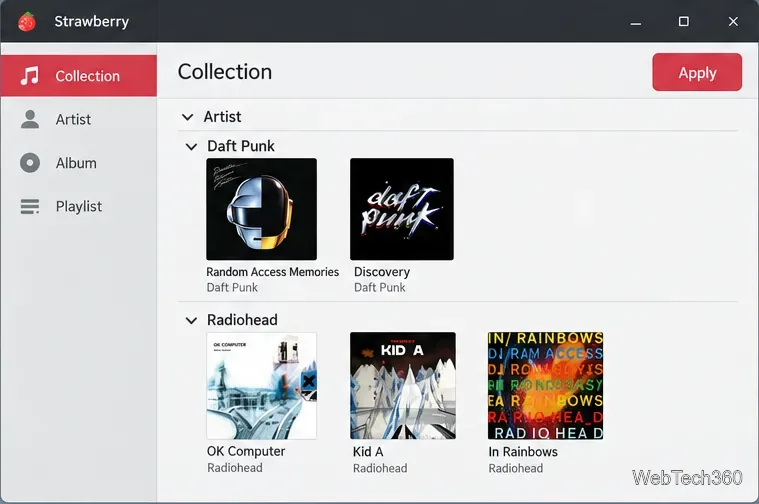Collapse the Artist grouping chevron
The width and height of the screenshot is (759, 504).
tap(187, 117)
